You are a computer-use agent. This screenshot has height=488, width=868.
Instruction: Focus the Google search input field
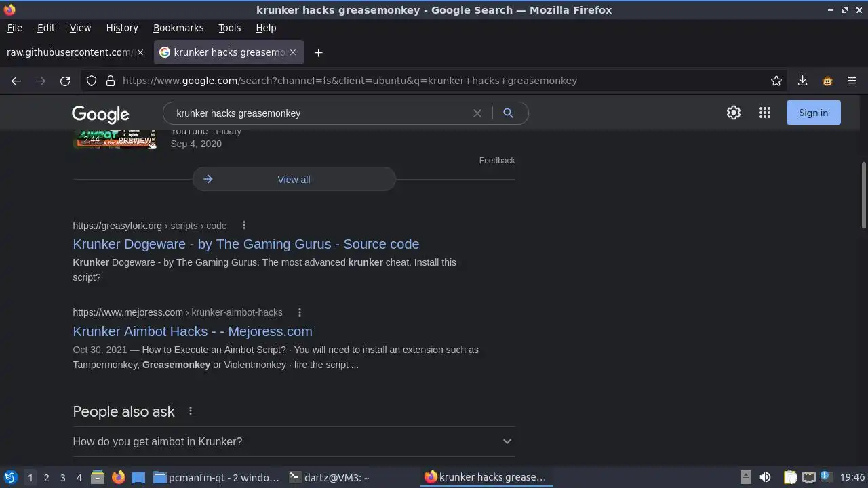coord(319,113)
